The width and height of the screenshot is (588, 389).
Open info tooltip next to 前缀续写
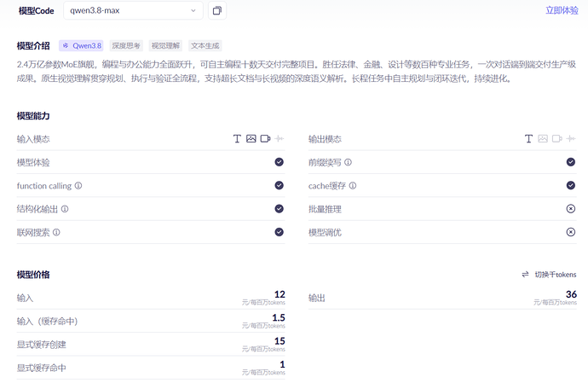tap(348, 162)
